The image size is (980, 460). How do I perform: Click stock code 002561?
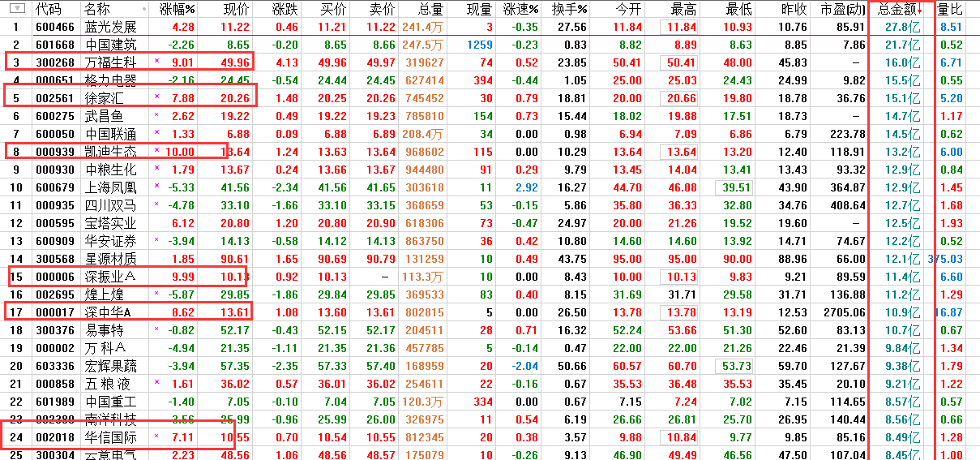click(54, 98)
